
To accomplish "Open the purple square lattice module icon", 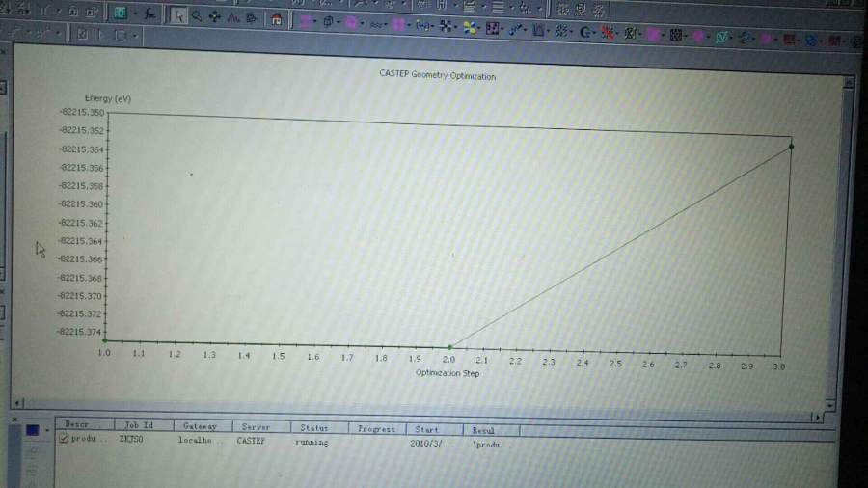I will point(492,28).
